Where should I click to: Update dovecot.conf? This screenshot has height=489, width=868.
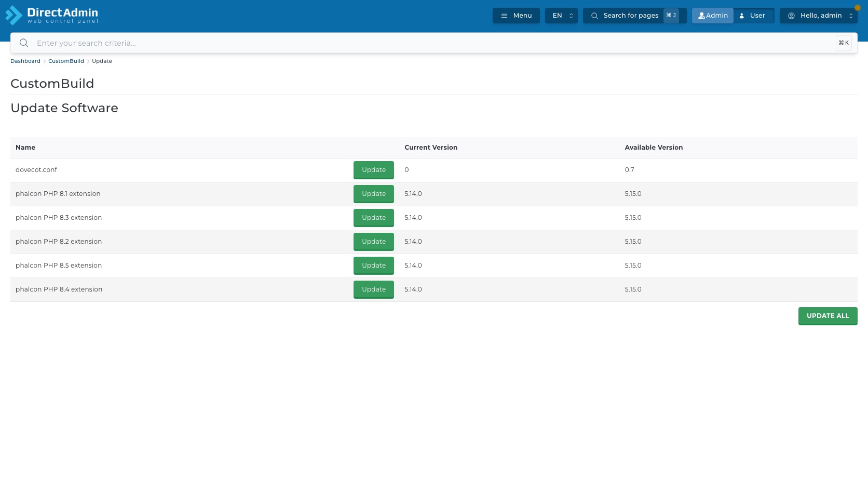coord(374,170)
